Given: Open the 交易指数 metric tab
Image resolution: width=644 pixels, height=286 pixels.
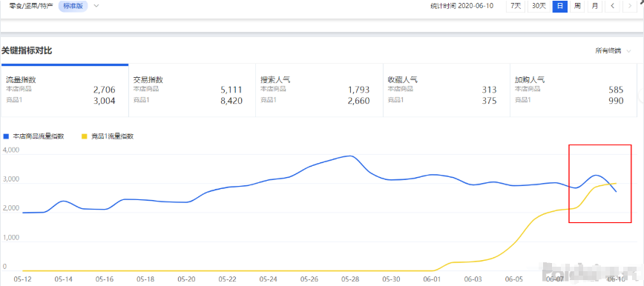Looking at the screenshot, I should 192,90.
